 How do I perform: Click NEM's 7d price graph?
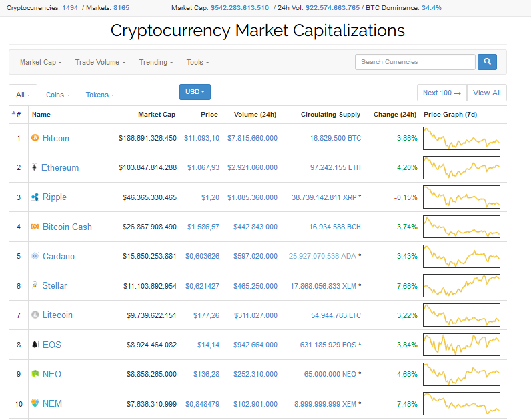[x=462, y=404]
